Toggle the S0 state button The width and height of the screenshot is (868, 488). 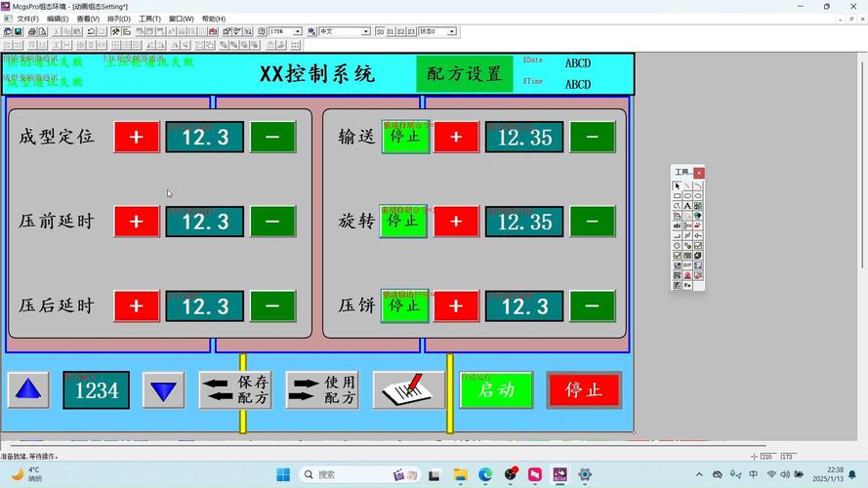click(380, 31)
